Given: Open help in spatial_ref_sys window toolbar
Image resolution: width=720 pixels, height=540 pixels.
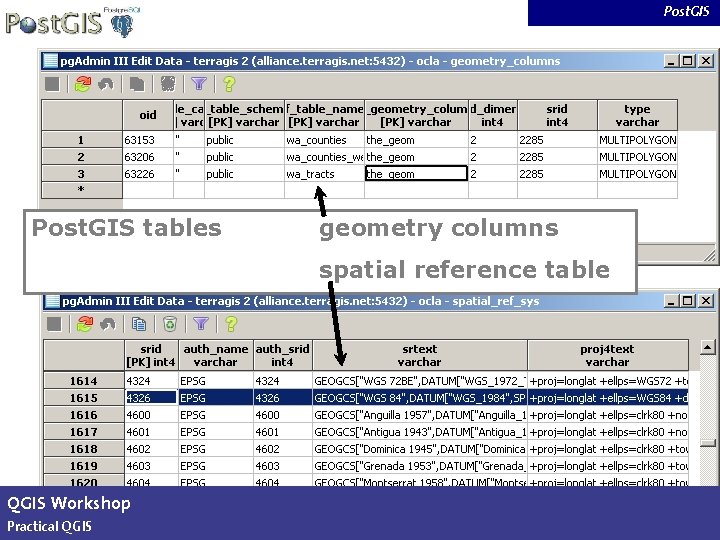Looking at the screenshot, I should (231, 324).
